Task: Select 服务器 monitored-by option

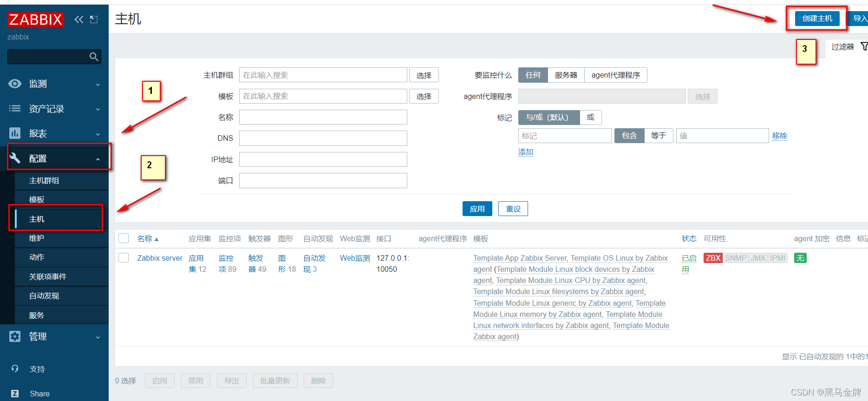Action: [x=566, y=75]
